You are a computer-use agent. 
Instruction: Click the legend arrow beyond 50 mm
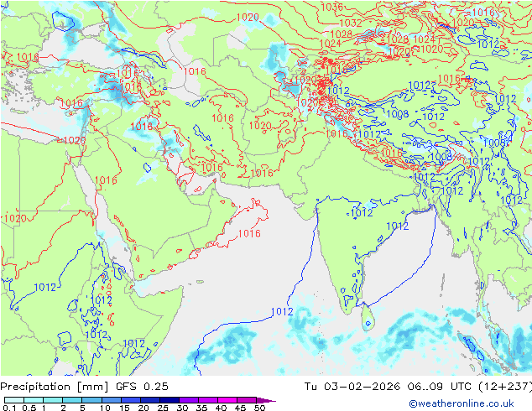(266, 400)
